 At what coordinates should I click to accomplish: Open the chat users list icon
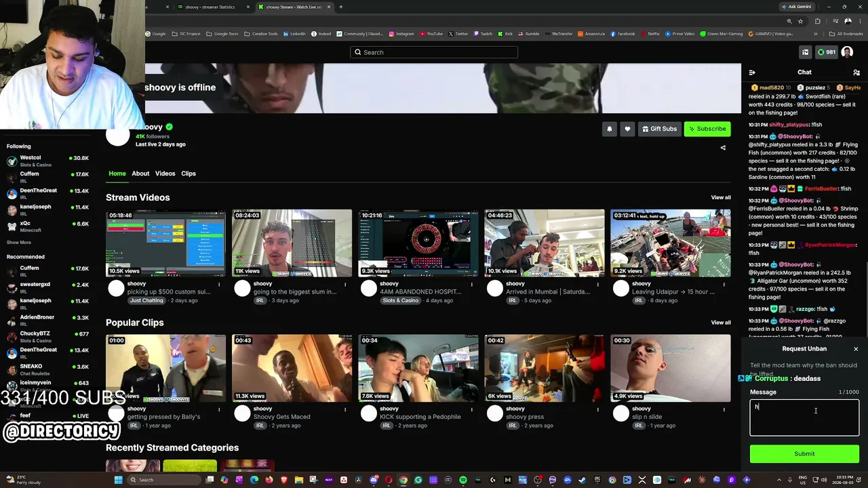[x=856, y=73]
